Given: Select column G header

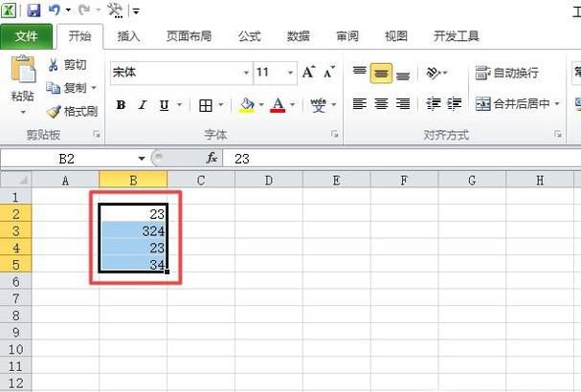Looking at the screenshot, I should pos(472,181).
